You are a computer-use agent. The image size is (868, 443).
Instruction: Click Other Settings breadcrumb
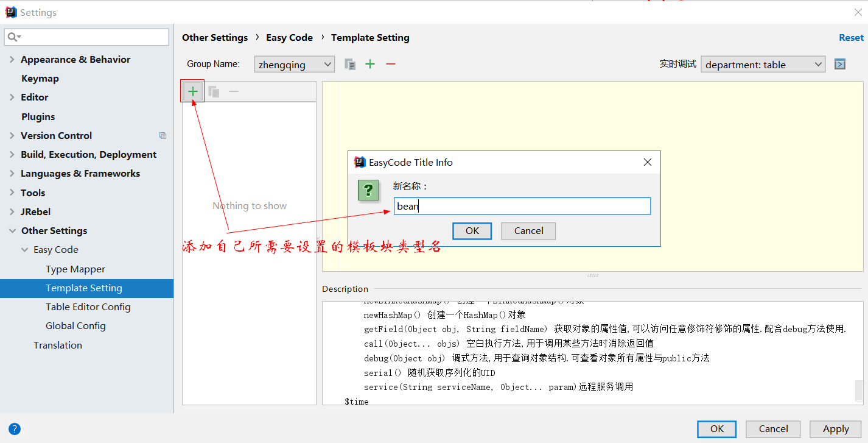click(x=215, y=37)
